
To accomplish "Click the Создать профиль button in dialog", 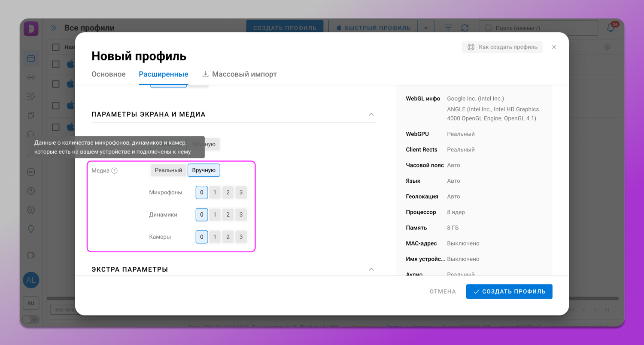I will point(509,291).
